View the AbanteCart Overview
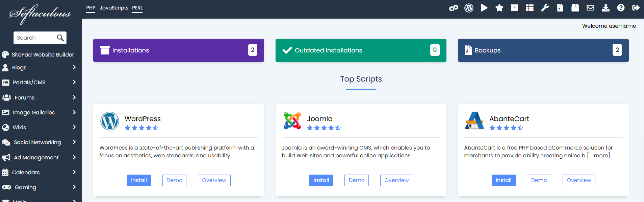The width and height of the screenshot is (644, 202). (579, 180)
